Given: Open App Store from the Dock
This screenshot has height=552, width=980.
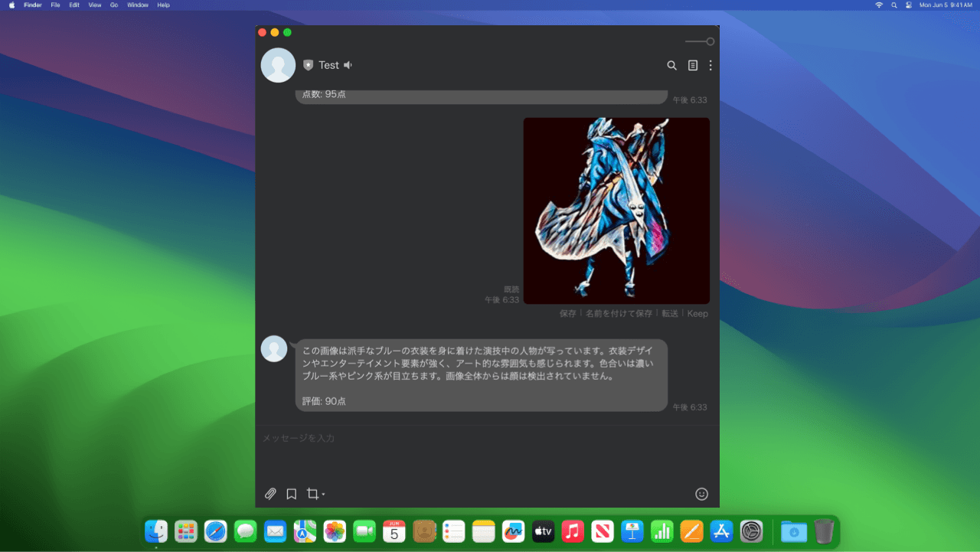Looking at the screenshot, I should coord(721,531).
